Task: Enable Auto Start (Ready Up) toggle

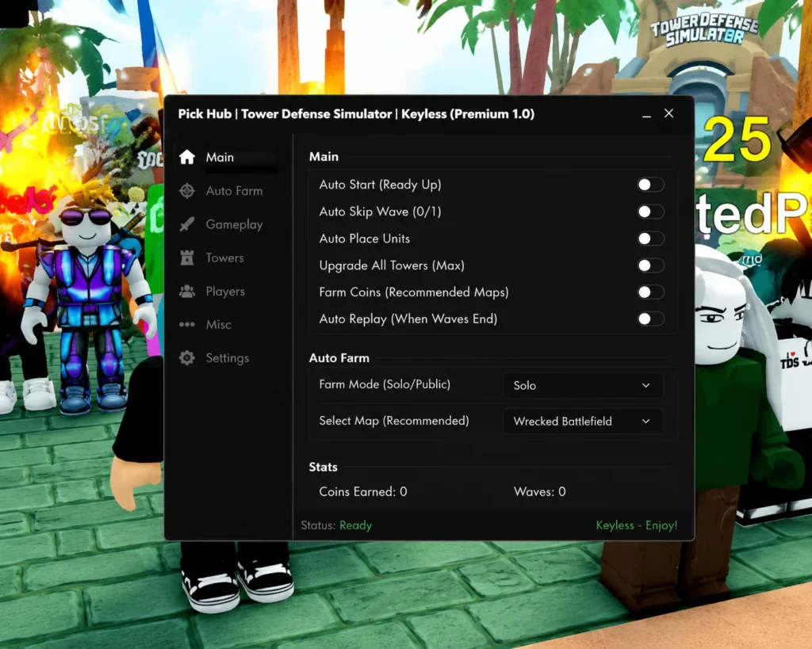Action: tap(650, 185)
